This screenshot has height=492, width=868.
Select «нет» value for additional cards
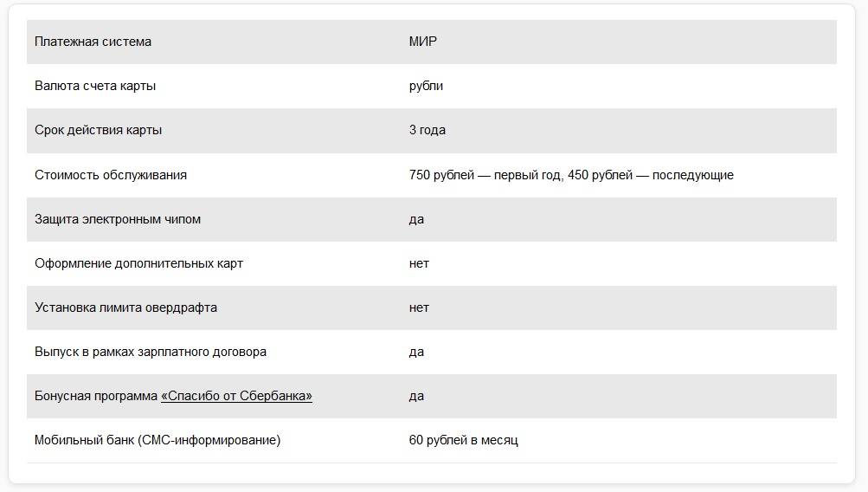[x=419, y=263]
